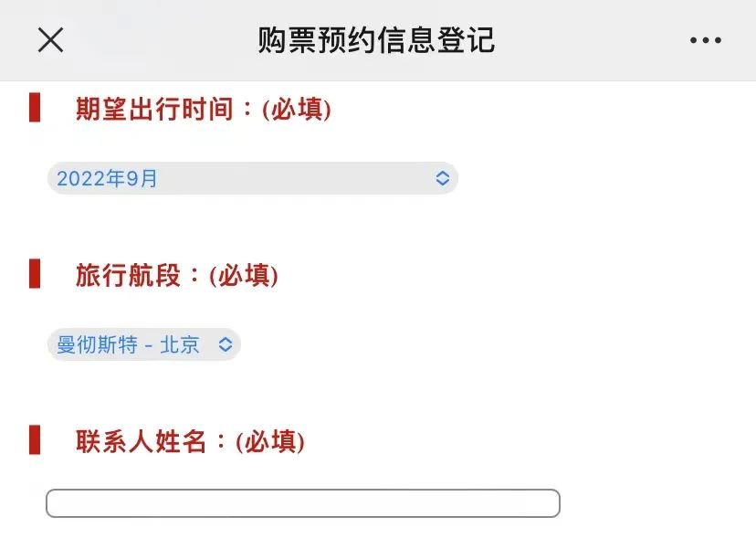Image resolution: width=756 pixels, height=549 pixels.
Task: Focus the 联系人姓名 text input field
Action: (302, 503)
